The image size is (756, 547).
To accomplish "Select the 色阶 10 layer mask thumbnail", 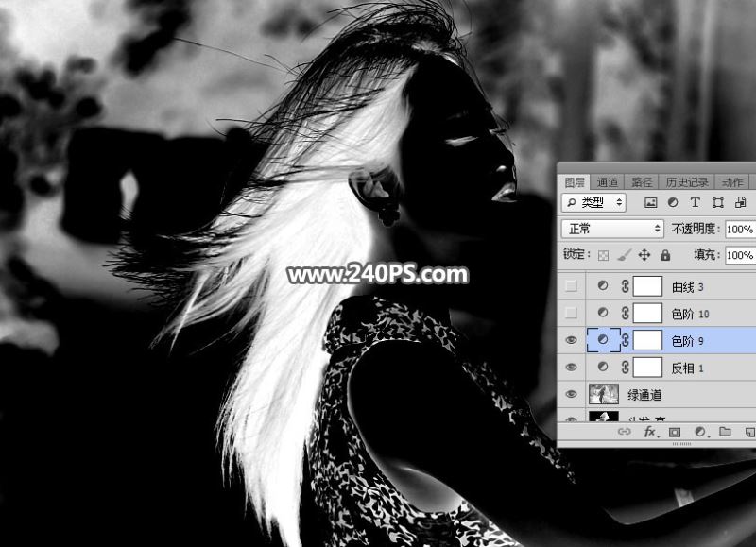I will 647,314.
